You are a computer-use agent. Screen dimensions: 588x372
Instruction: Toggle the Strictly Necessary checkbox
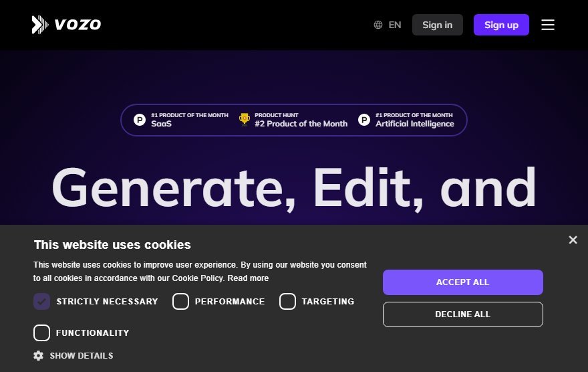click(41, 302)
